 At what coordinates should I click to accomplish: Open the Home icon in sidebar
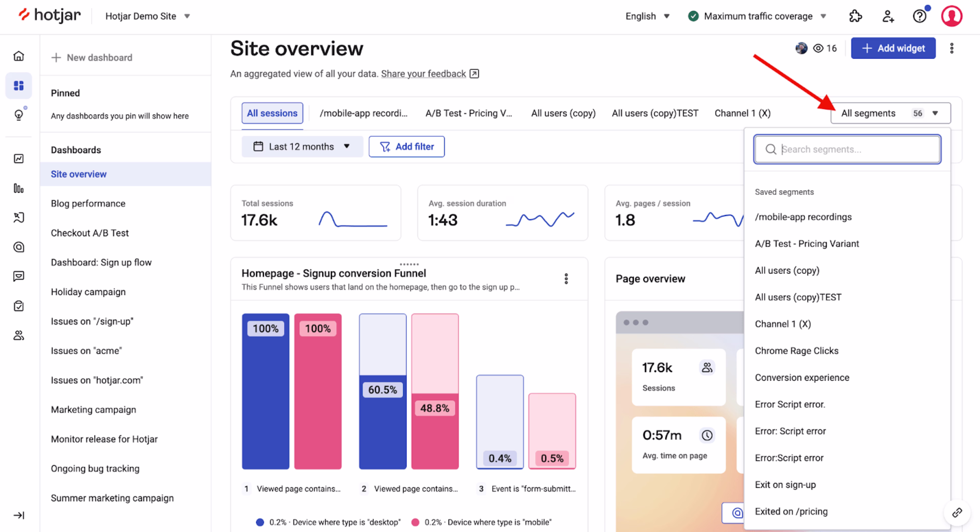18,56
